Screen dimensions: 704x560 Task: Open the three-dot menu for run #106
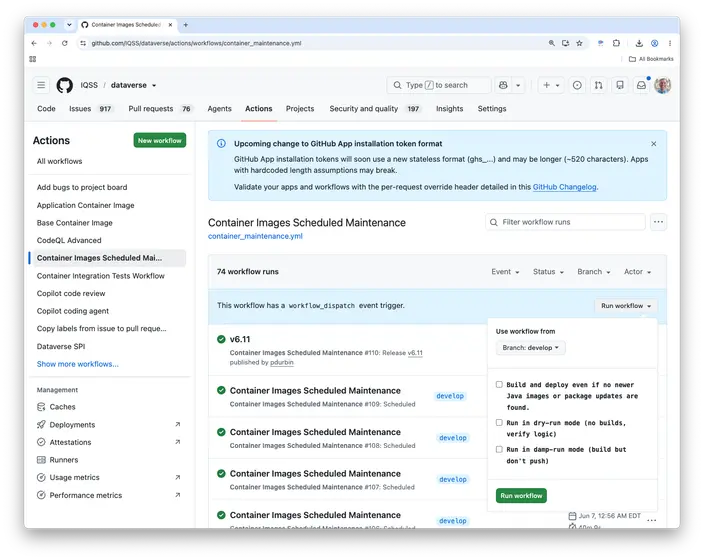coord(651,520)
